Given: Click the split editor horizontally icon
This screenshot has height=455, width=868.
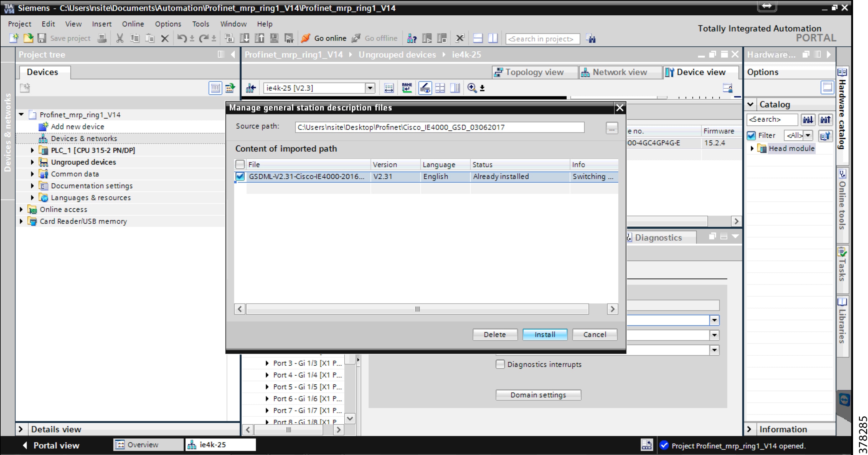Looking at the screenshot, I should tap(478, 38).
